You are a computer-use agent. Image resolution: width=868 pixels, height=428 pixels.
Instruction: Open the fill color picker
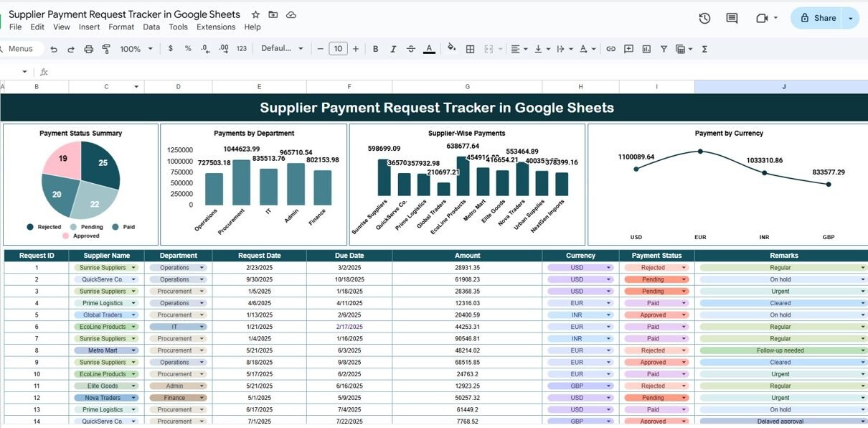tap(451, 49)
